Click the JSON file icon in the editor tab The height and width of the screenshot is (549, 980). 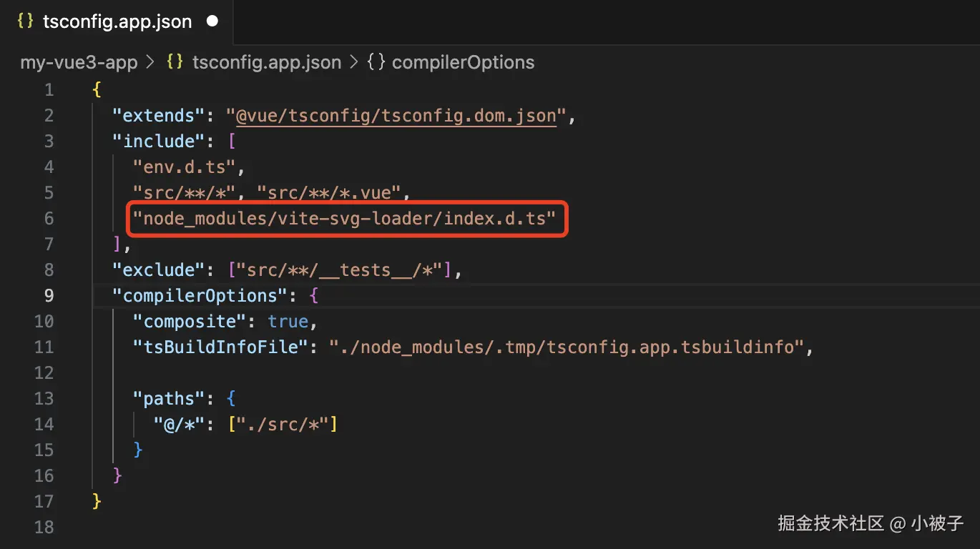[25, 21]
